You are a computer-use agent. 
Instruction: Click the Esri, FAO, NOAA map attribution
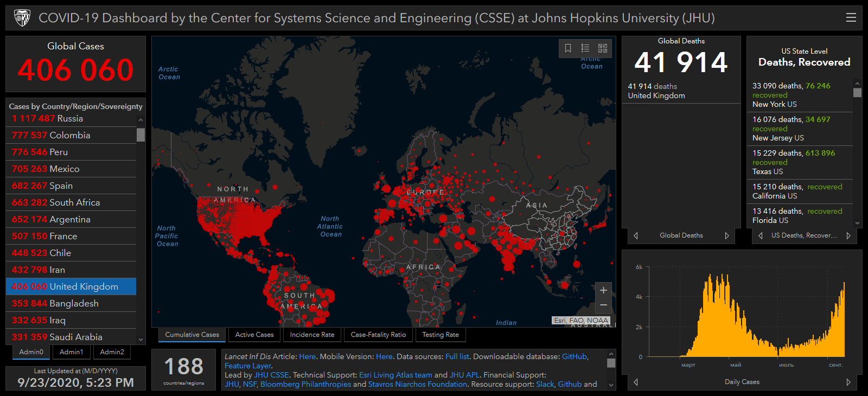581,321
